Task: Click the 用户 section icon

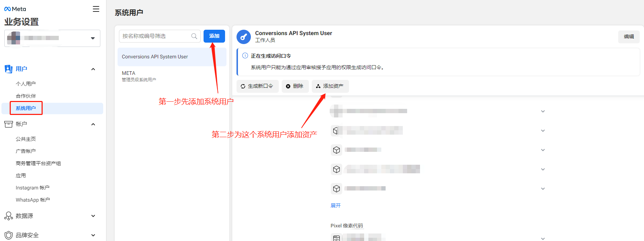Action: (x=9, y=69)
